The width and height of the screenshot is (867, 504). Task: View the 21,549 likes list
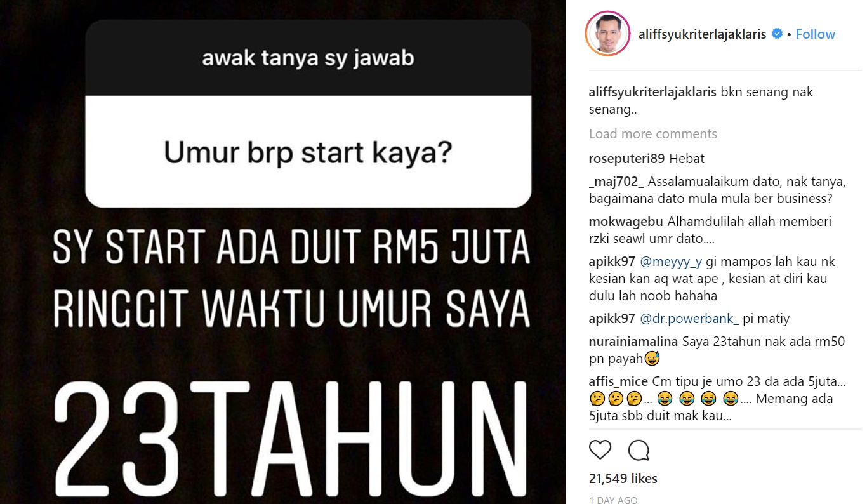pyautogui.click(x=623, y=479)
